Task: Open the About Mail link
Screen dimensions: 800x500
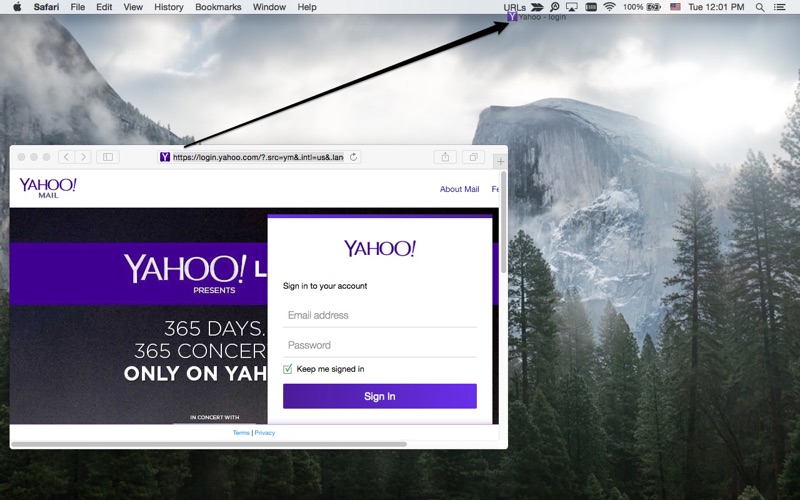Action: click(x=459, y=189)
